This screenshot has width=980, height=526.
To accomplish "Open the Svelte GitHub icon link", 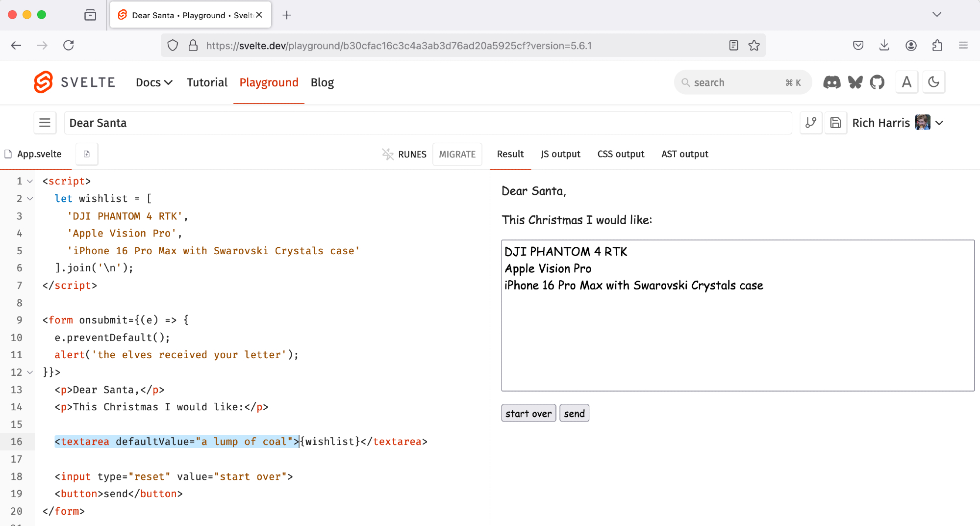I will coord(877,82).
